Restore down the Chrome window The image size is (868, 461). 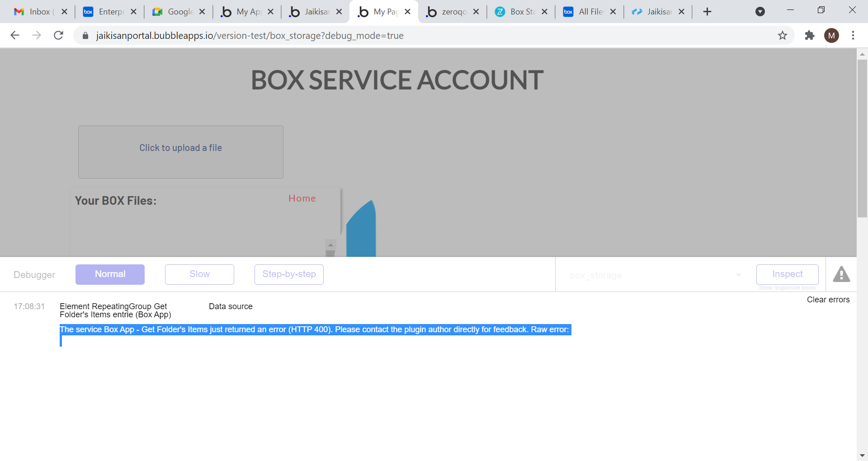click(821, 10)
